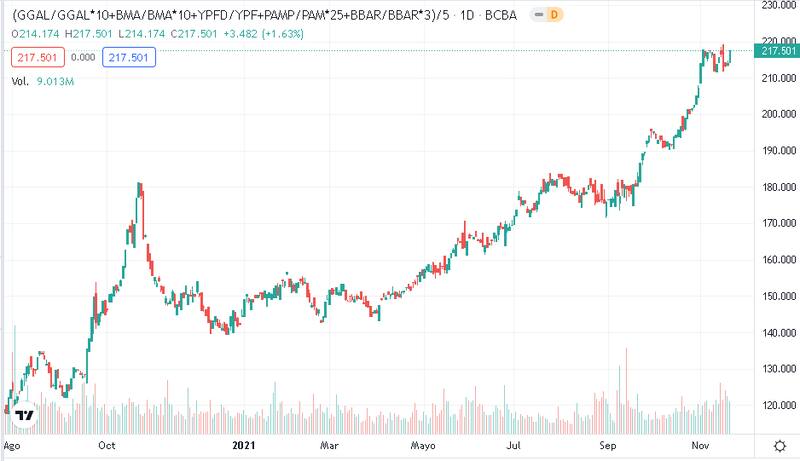Click the 0.000 spread value

(83, 58)
